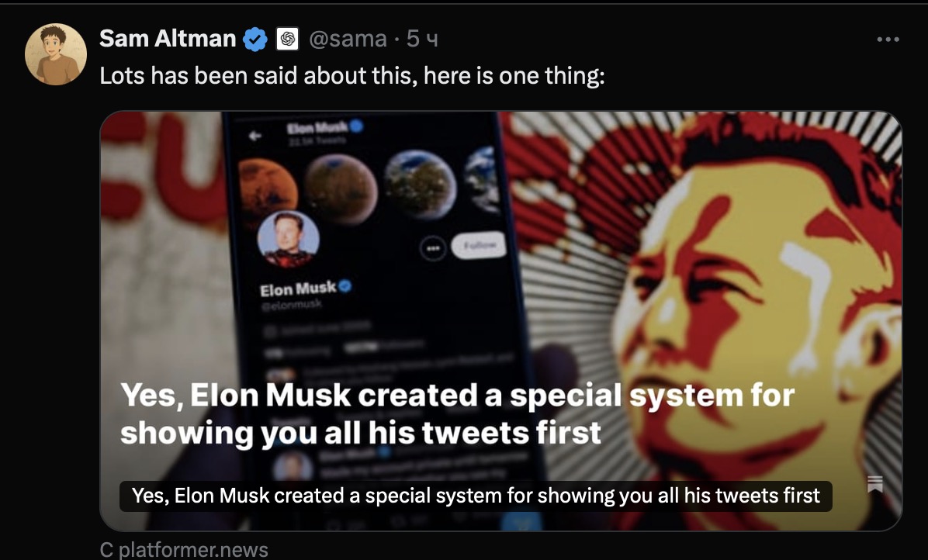Click the Sam Altman display name
The height and width of the screenshot is (560, 928).
168,39
